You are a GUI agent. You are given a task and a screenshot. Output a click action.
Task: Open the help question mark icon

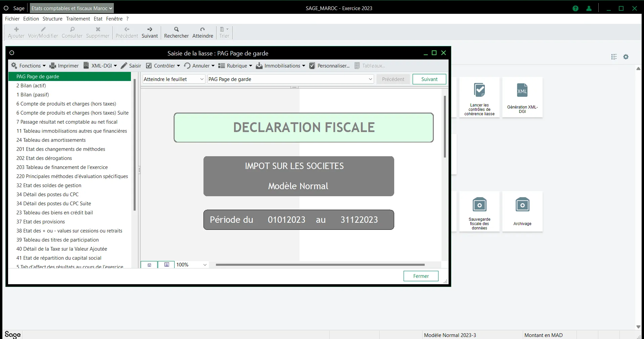(x=576, y=8)
